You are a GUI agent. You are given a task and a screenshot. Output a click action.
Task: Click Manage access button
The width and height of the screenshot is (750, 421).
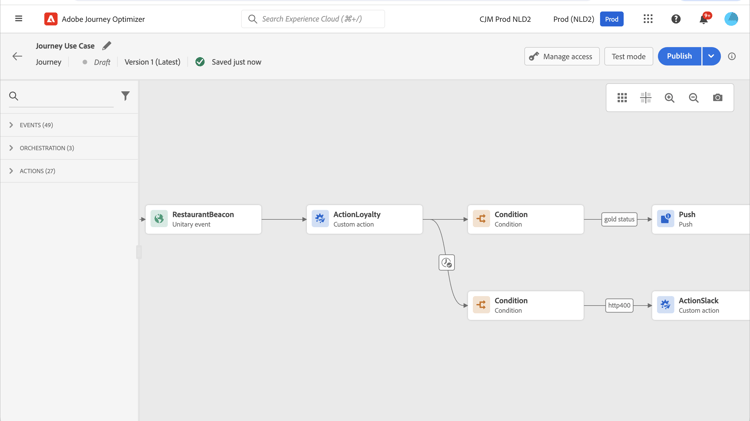(561, 56)
